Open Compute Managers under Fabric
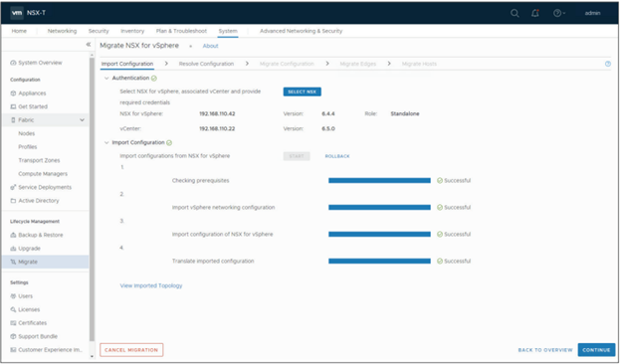 tap(43, 174)
